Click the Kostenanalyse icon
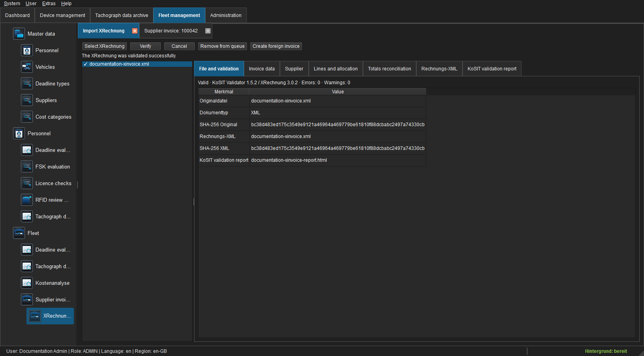The image size is (644, 356). pos(27,283)
